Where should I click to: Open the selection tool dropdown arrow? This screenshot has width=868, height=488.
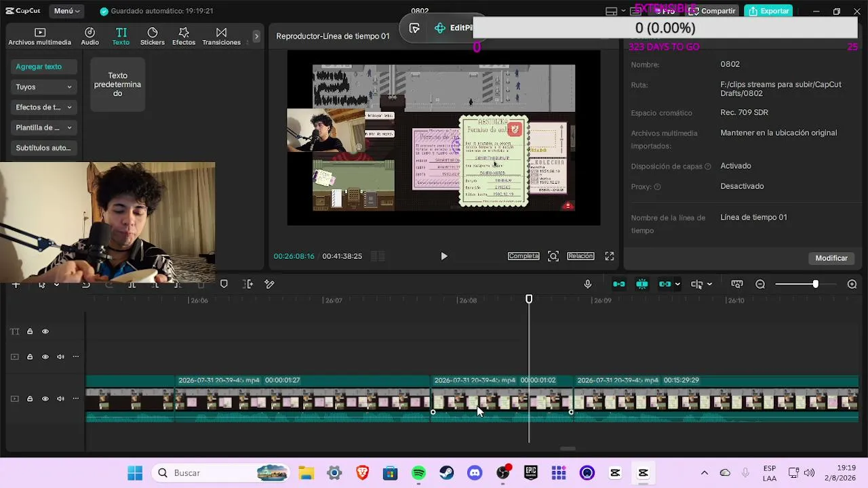pos(56,285)
